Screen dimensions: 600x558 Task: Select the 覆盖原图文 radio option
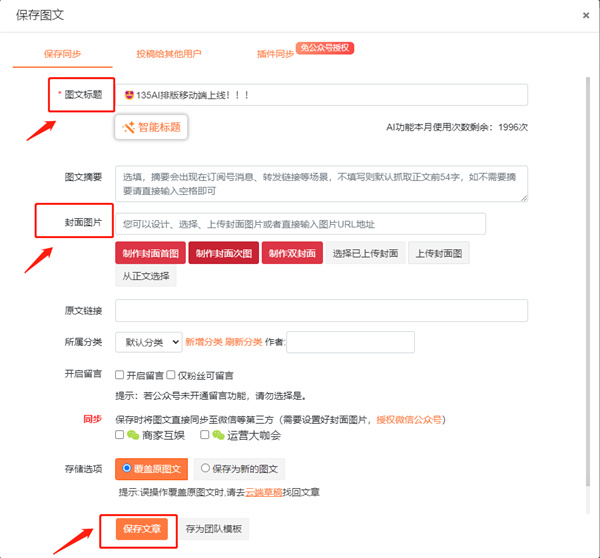click(x=127, y=468)
